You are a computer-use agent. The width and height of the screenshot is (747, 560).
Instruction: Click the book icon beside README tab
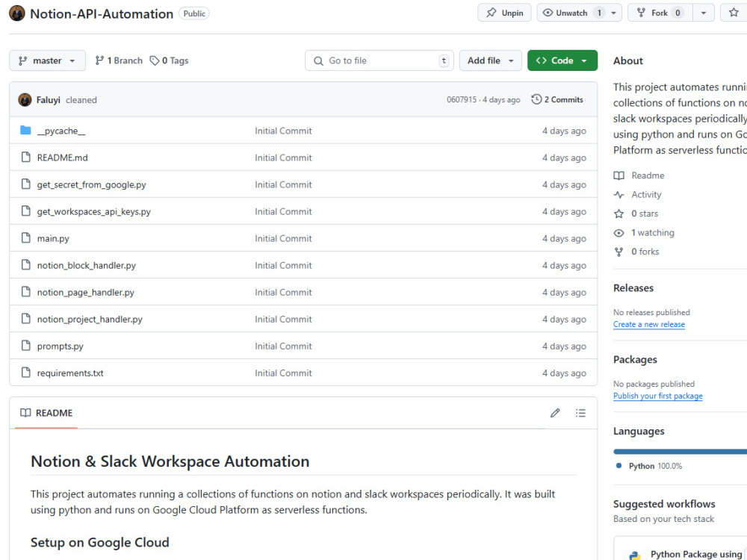click(x=25, y=413)
